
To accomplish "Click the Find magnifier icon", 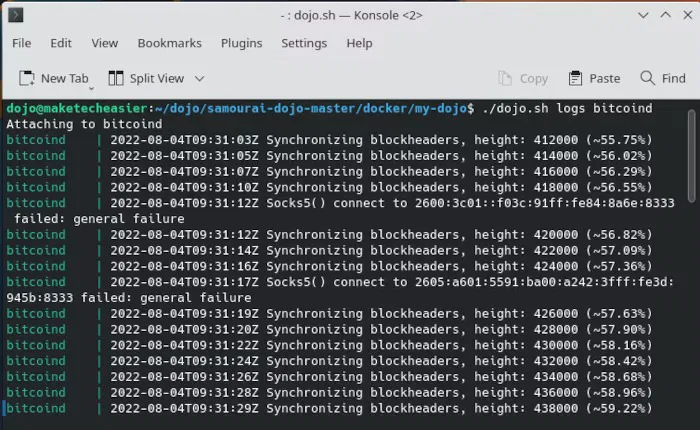I will click(x=647, y=78).
